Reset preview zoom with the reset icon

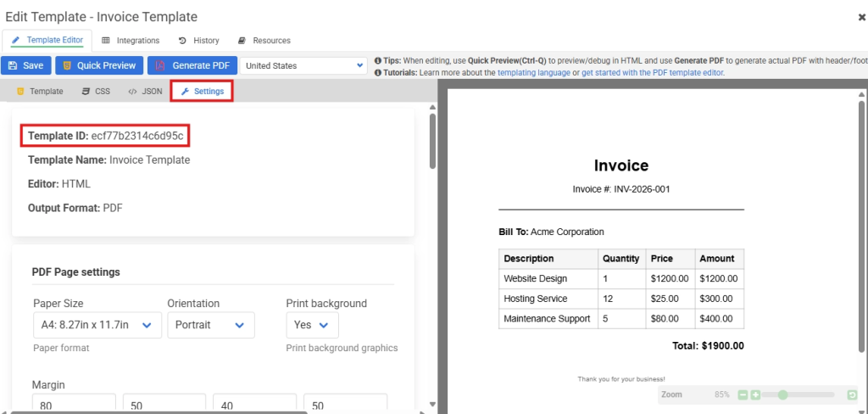(x=852, y=395)
